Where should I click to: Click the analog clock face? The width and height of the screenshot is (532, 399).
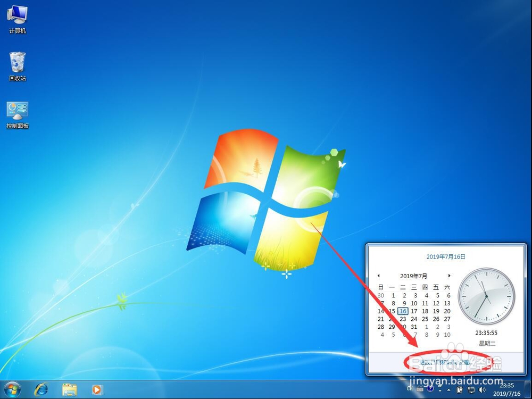(487, 296)
